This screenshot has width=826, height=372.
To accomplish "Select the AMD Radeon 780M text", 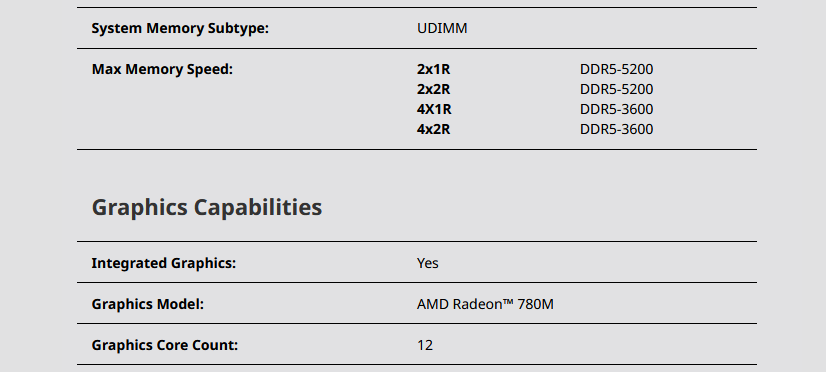I will tap(485, 305).
